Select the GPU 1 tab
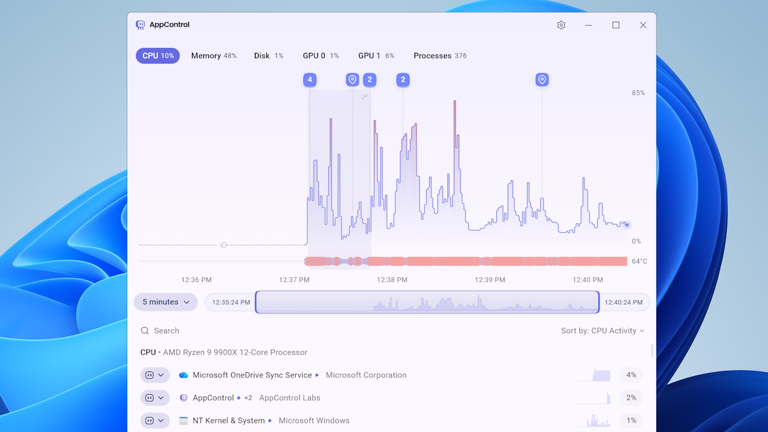The height and width of the screenshot is (432, 768). pos(376,56)
